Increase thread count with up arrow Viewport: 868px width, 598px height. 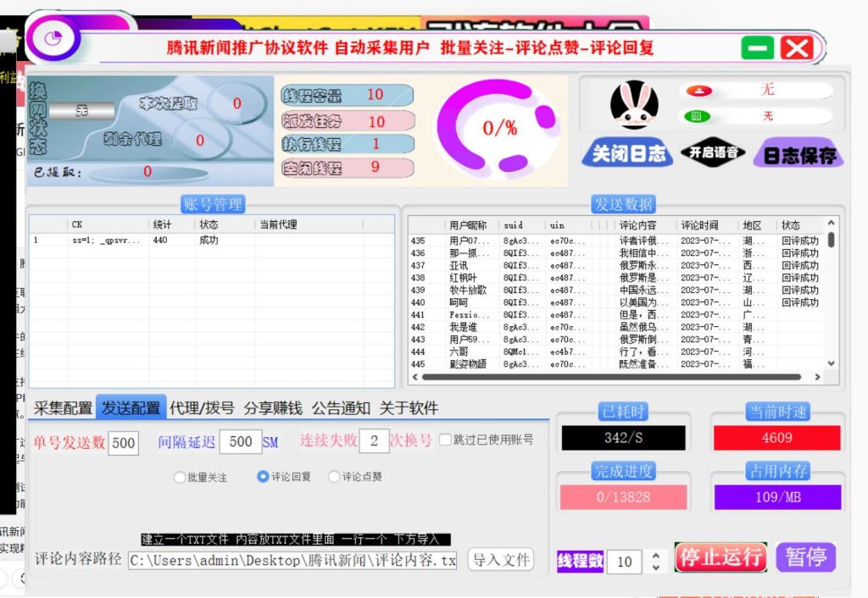654,556
